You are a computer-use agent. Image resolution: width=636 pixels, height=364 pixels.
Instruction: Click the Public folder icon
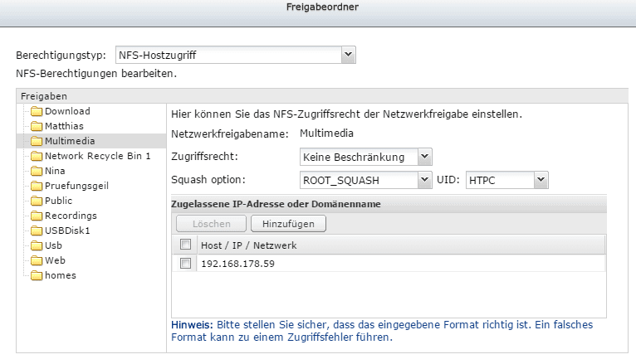point(37,201)
